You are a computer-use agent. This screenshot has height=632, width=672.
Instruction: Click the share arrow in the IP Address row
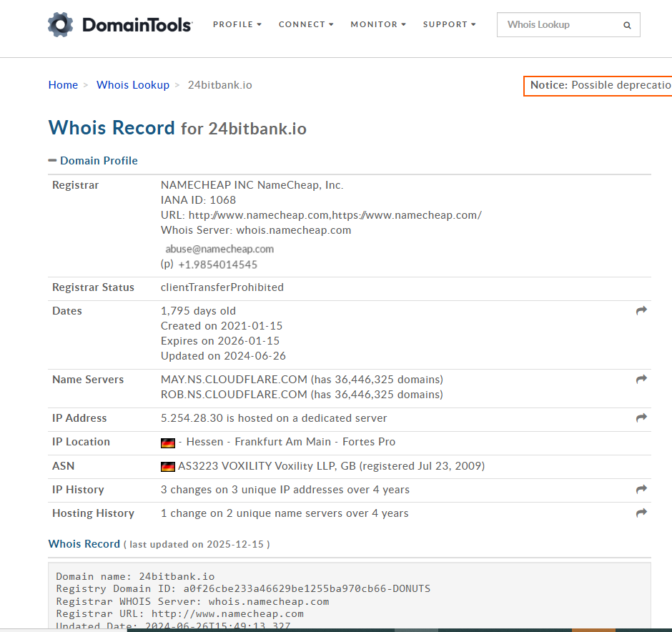pos(641,418)
